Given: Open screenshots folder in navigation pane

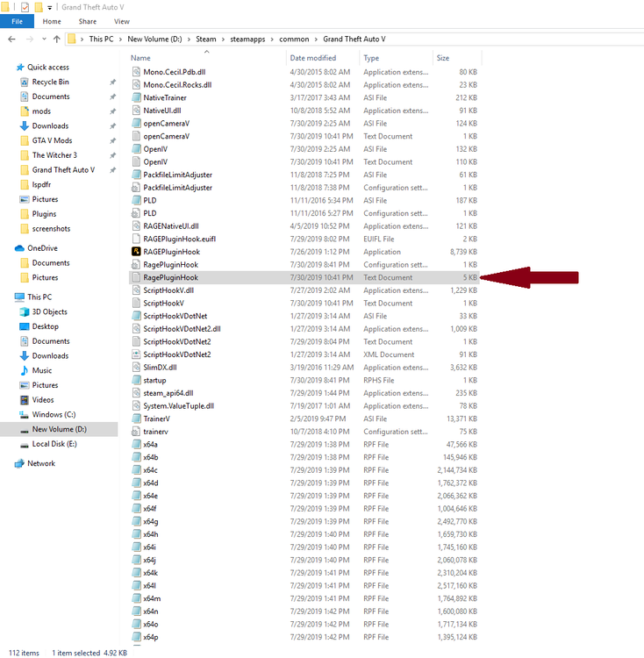Looking at the screenshot, I should 51,229.
